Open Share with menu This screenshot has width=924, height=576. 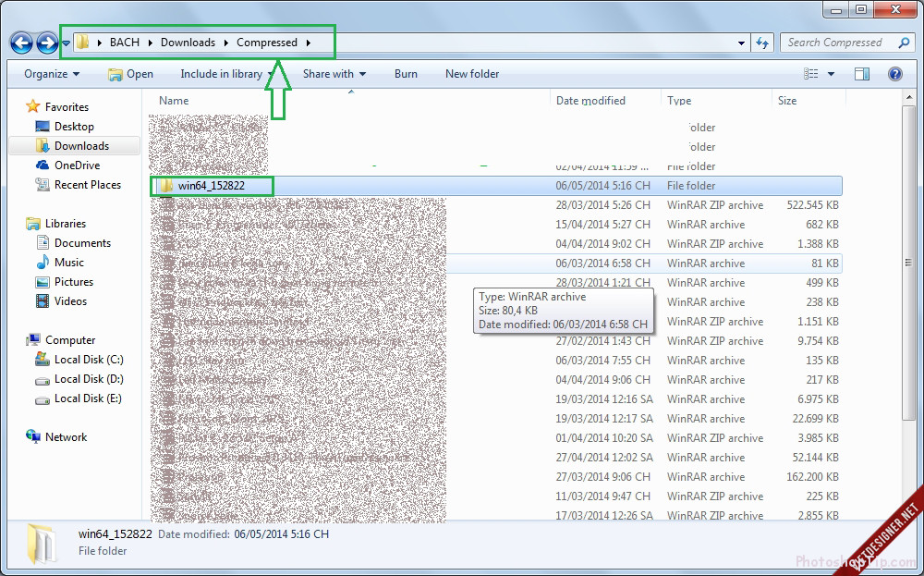(334, 74)
